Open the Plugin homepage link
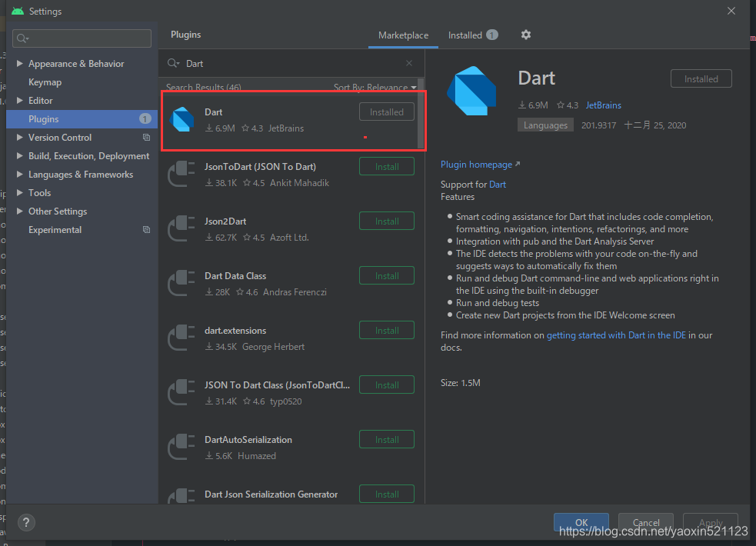The height and width of the screenshot is (546, 756). pos(480,165)
